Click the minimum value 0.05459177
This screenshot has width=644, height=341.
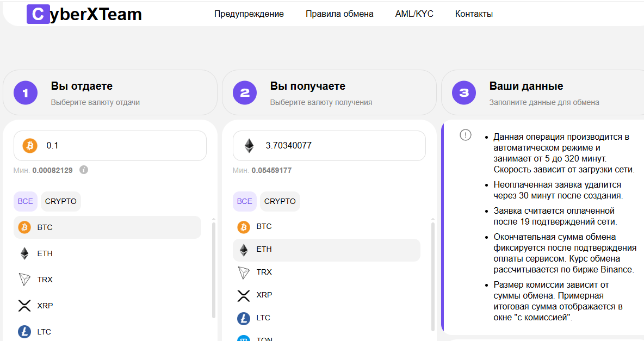coord(272,170)
